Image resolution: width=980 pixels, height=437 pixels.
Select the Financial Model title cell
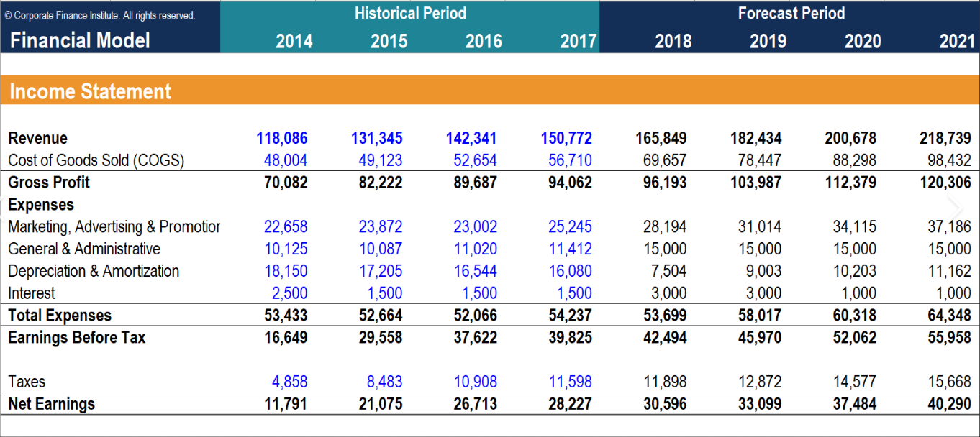80,40
